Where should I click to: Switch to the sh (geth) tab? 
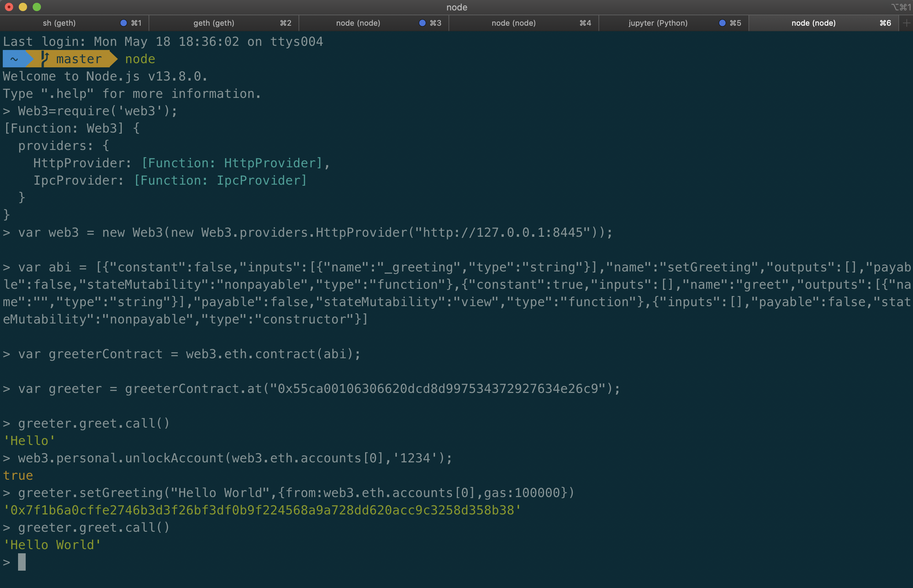[x=59, y=23]
